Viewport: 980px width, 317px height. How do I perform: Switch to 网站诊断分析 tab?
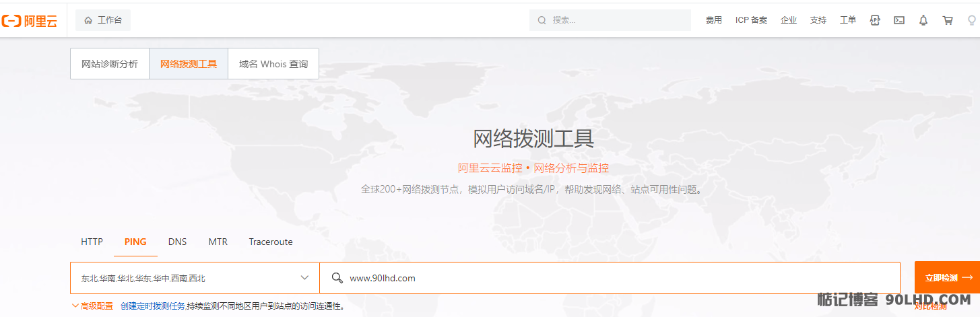110,64
